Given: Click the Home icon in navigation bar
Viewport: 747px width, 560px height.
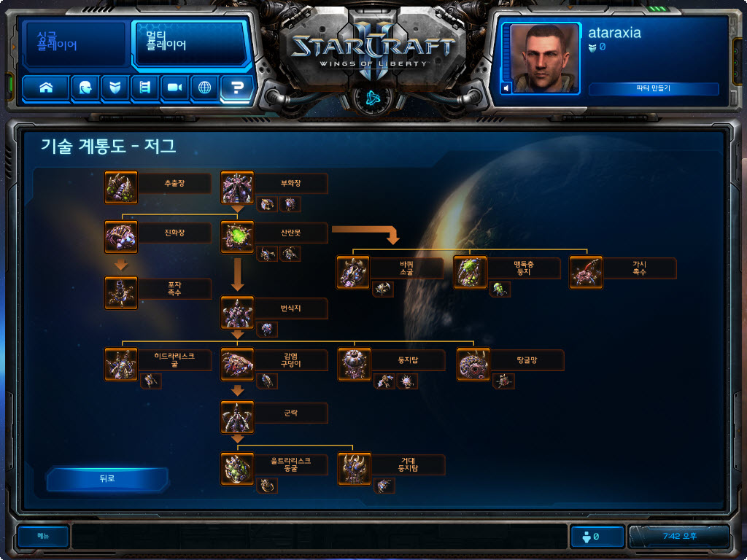Looking at the screenshot, I should click(46, 87).
